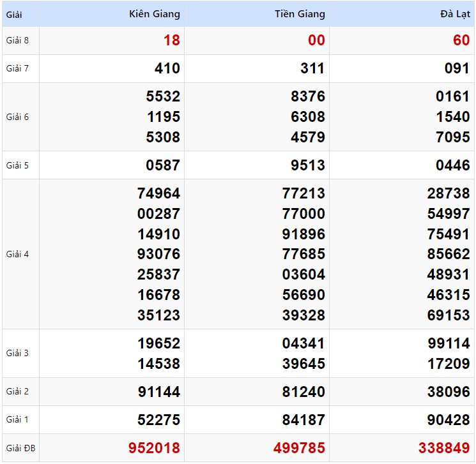Select the Giải 8 row label
The image size is (476, 464).
point(17,41)
